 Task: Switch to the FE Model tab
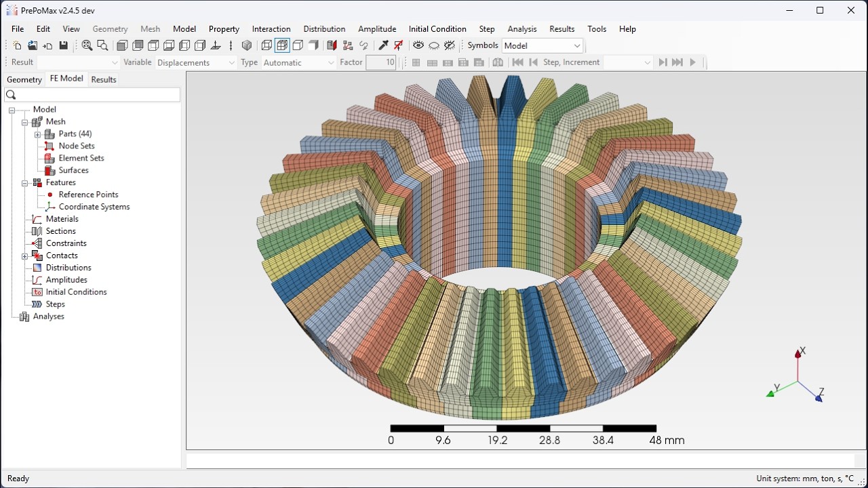pyautogui.click(x=66, y=79)
